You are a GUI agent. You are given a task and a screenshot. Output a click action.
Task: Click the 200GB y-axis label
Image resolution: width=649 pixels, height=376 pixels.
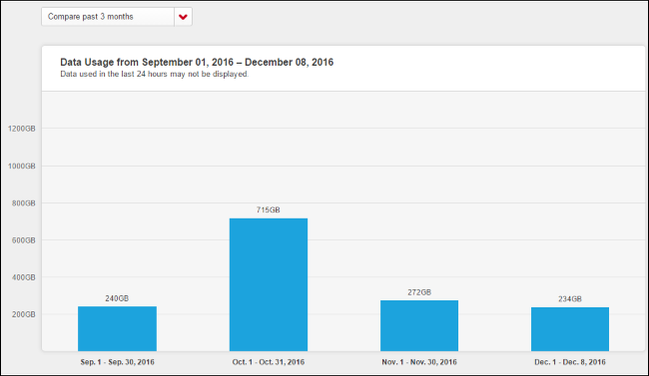coord(24,315)
